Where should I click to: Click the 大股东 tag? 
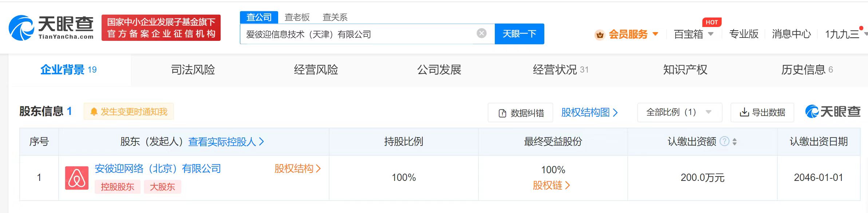tap(162, 187)
